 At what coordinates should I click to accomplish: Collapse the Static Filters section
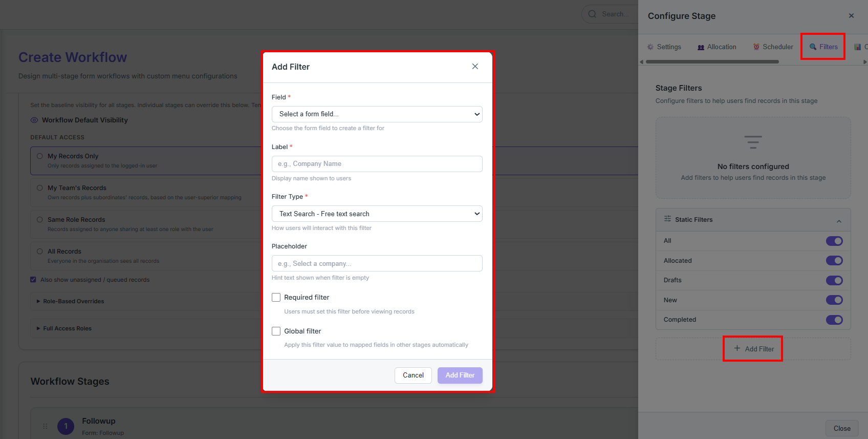tap(839, 221)
